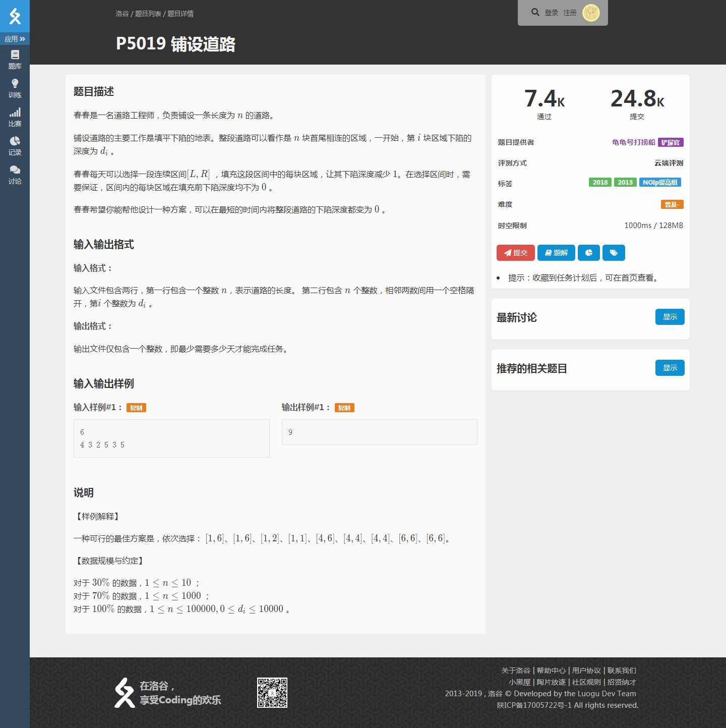Open 小黑屋 footer link
Image resolution: width=726 pixels, height=728 pixels.
(519, 682)
